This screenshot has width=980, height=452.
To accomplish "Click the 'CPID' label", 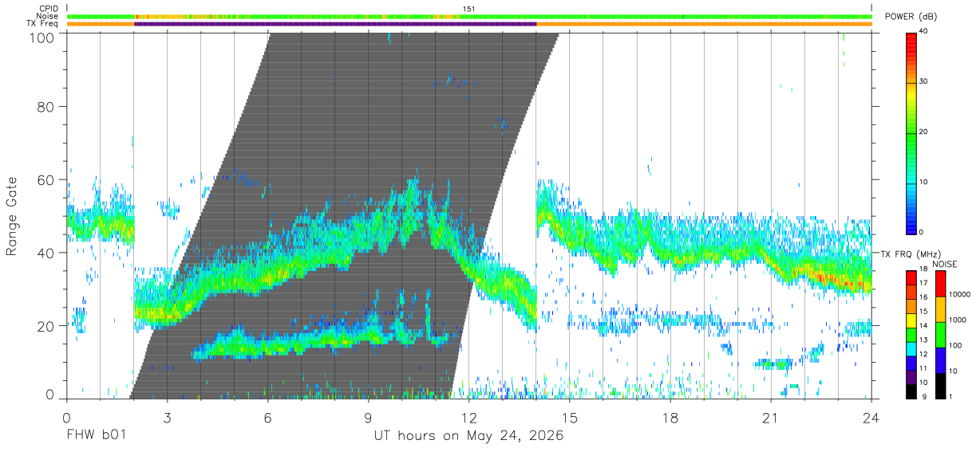I will (48, 9).
